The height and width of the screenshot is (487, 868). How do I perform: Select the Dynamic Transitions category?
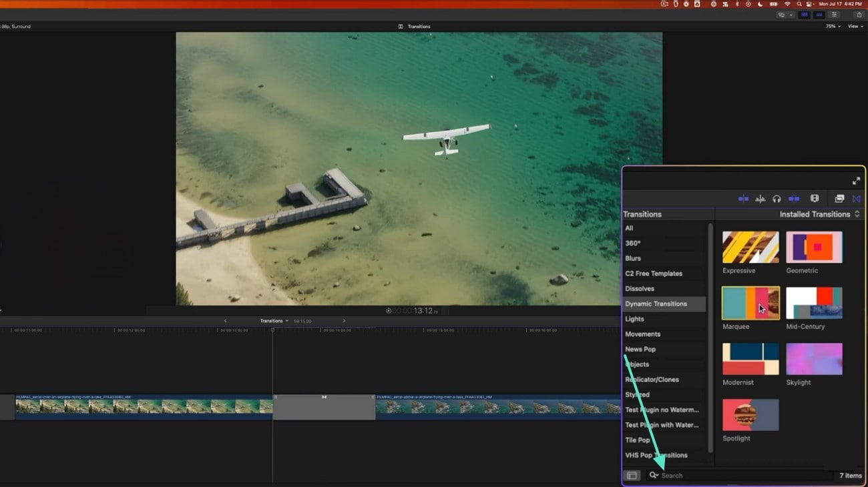(664, 304)
